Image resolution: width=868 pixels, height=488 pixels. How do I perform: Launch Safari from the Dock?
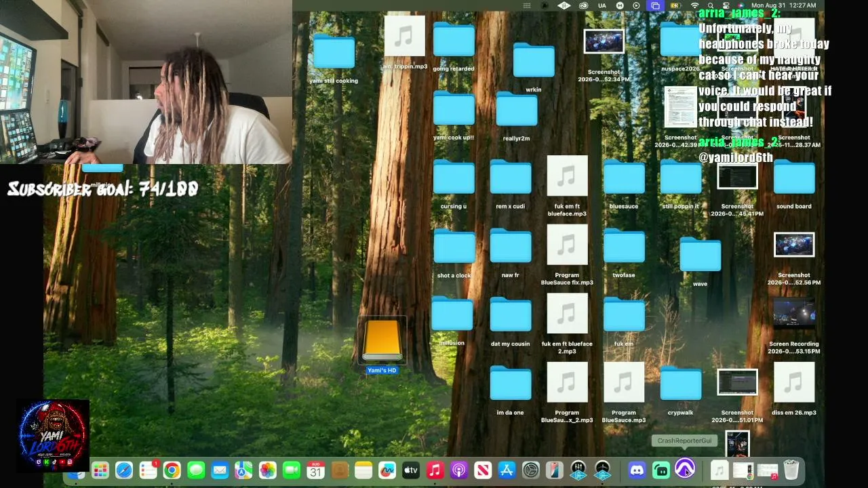click(x=124, y=470)
